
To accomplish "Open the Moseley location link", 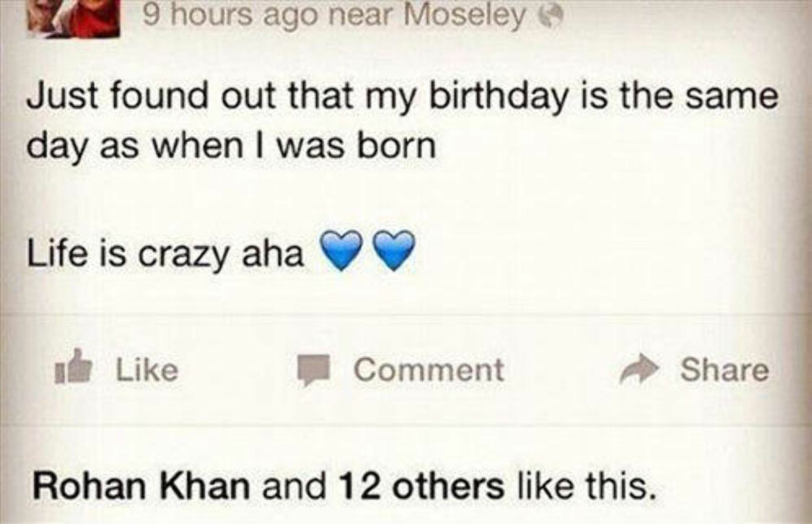I will click(x=464, y=17).
